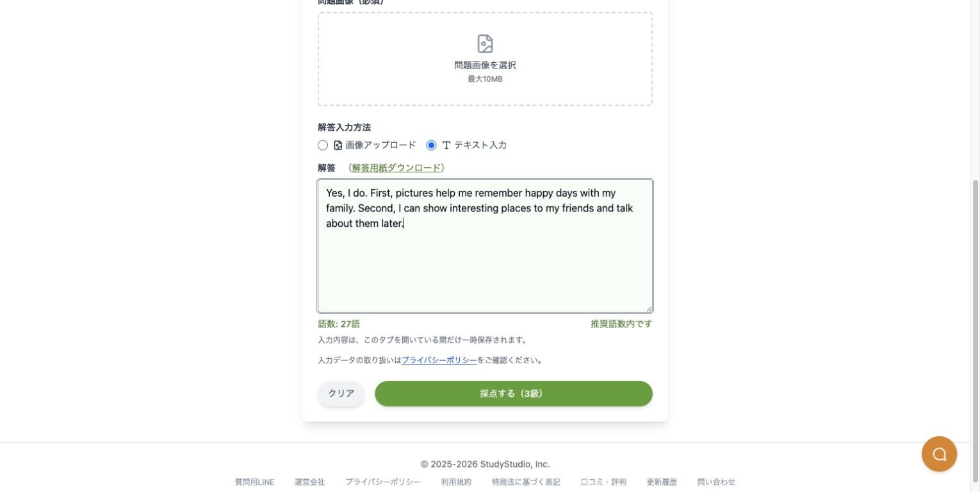980x492 pixels.
Task: Open the プライバシーポリシー link under the textarea
Action: pyautogui.click(x=439, y=360)
